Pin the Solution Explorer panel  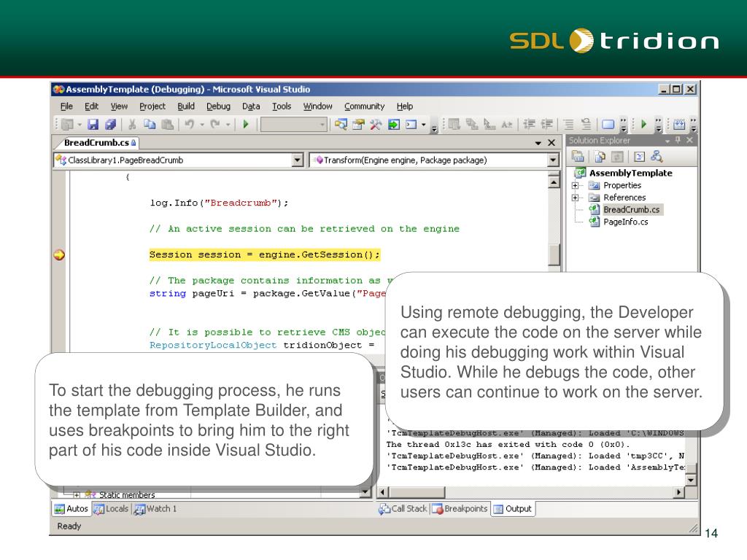click(x=678, y=141)
